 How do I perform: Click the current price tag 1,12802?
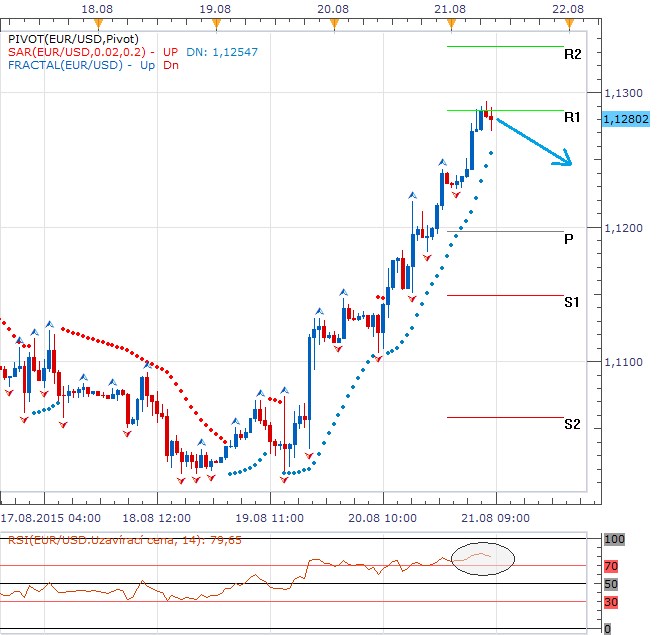625,119
